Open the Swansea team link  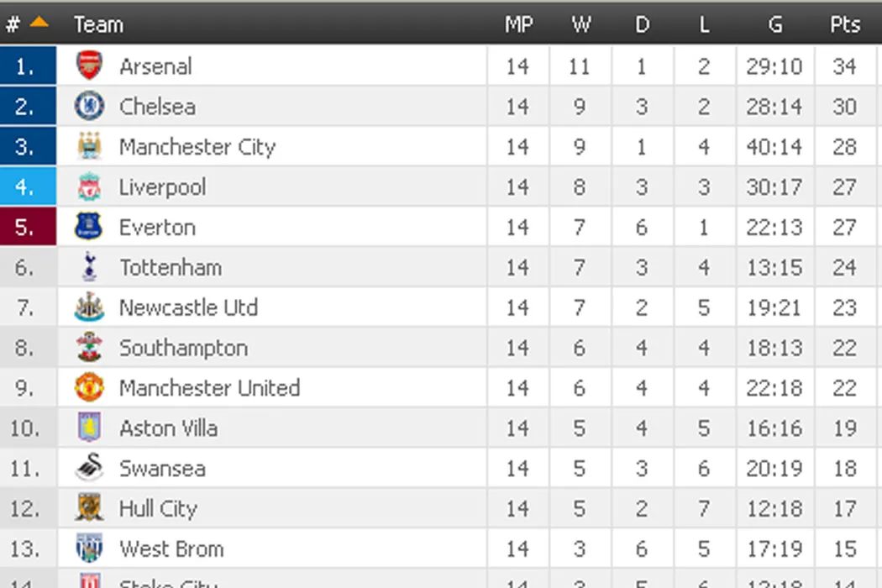tap(162, 469)
